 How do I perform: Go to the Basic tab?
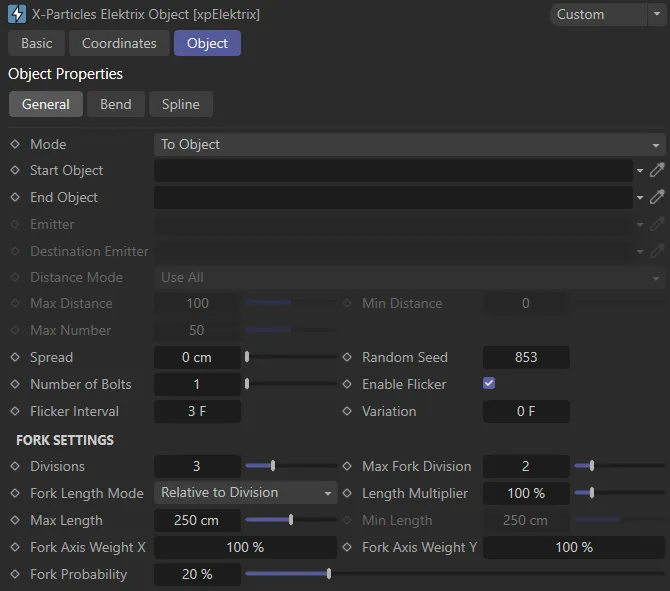click(37, 43)
